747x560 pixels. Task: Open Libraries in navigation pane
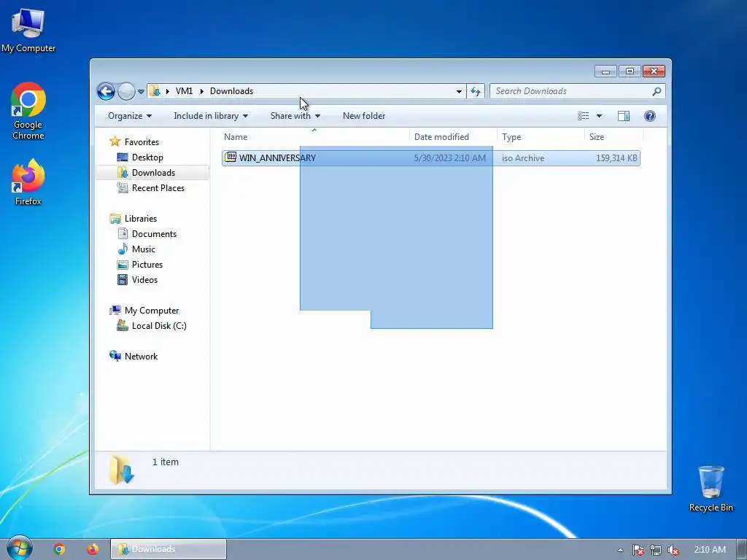tap(140, 219)
